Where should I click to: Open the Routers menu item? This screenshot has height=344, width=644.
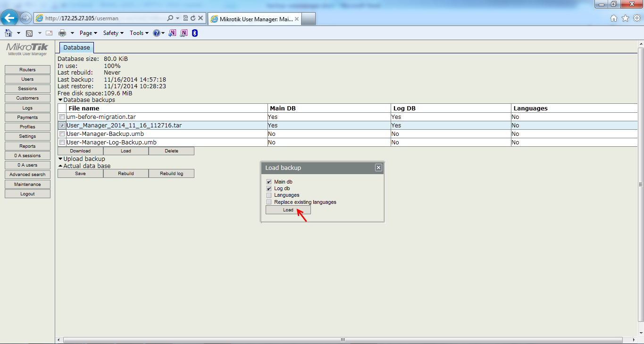(27, 70)
